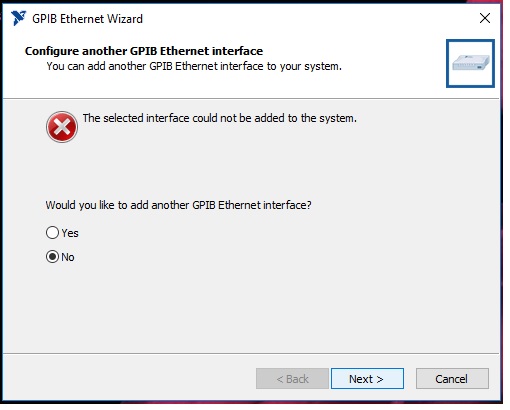Screen dimensions: 510x410
Task: Click the "Yes" option label text
Action: coord(70,233)
